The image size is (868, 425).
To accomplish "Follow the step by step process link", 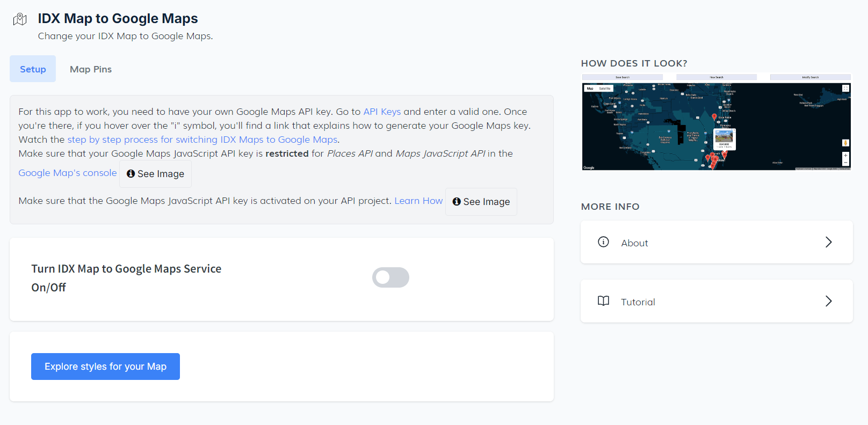I will pyautogui.click(x=202, y=140).
